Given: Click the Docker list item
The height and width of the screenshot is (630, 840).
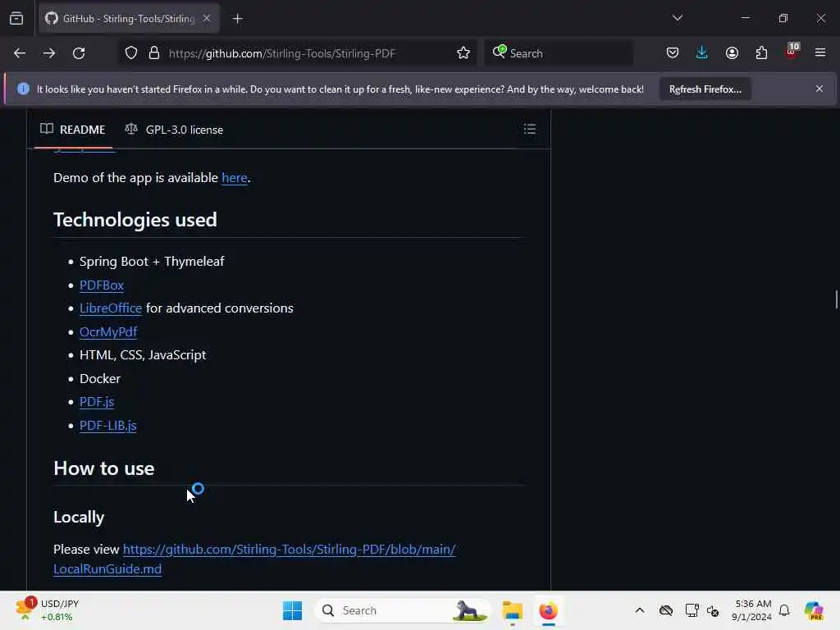Looking at the screenshot, I should (x=99, y=379).
